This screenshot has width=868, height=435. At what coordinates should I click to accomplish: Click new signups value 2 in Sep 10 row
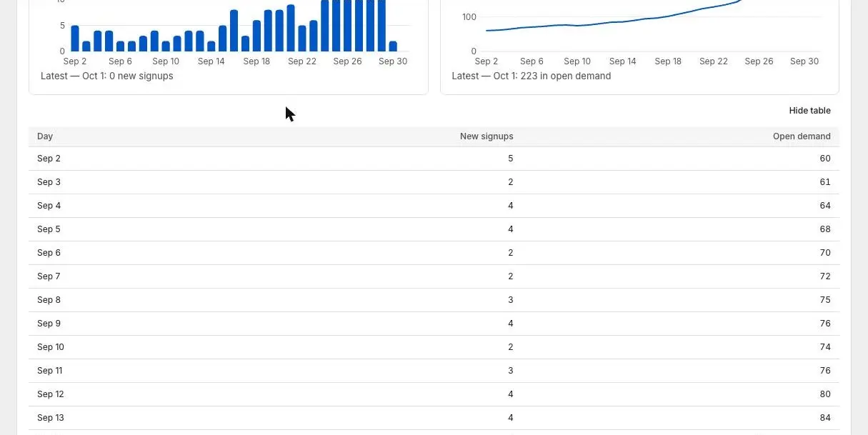511,347
